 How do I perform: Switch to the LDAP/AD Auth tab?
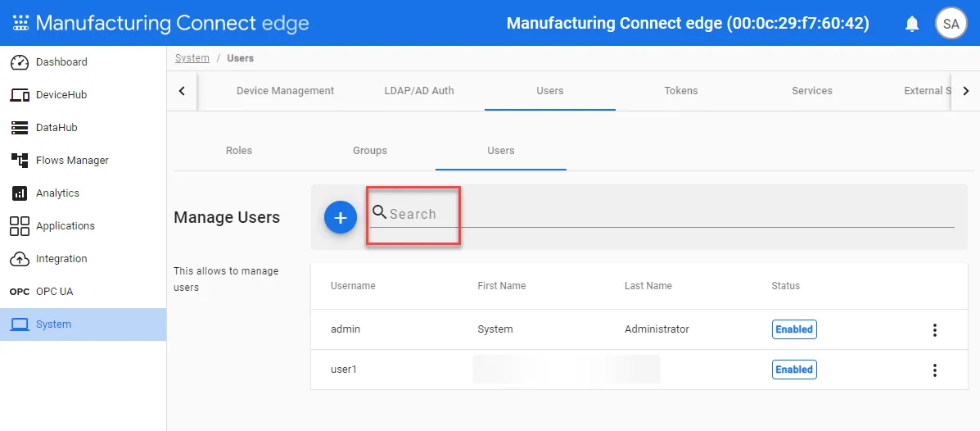(x=418, y=91)
